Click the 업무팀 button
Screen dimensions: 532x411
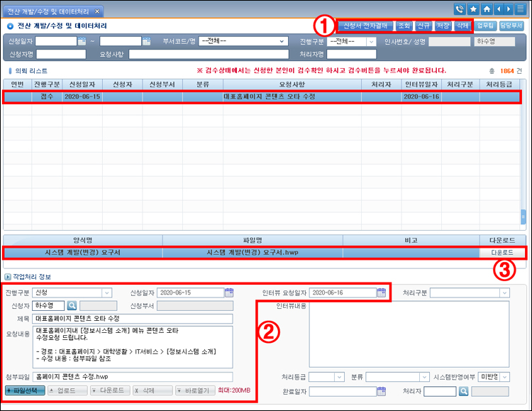485,26
